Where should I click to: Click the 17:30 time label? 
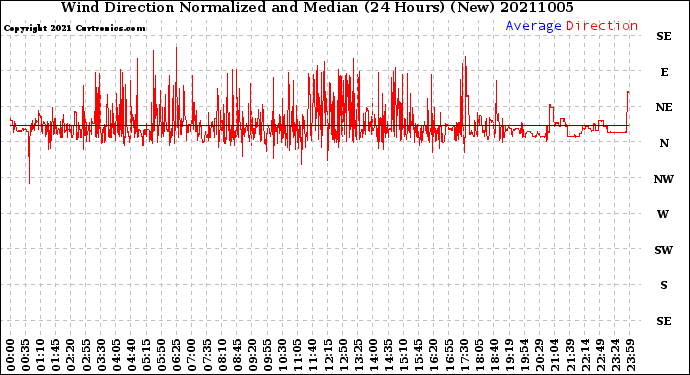point(464,355)
